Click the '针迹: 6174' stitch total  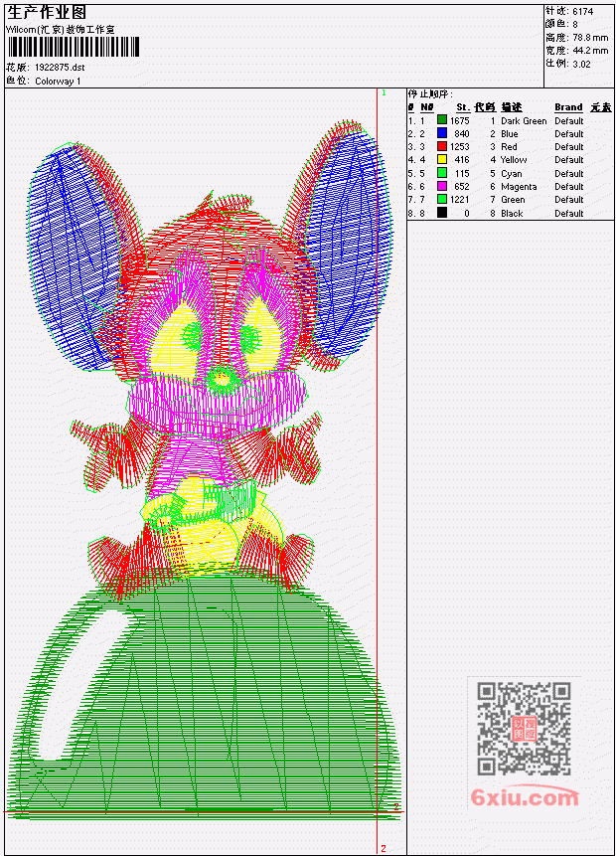pos(569,11)
